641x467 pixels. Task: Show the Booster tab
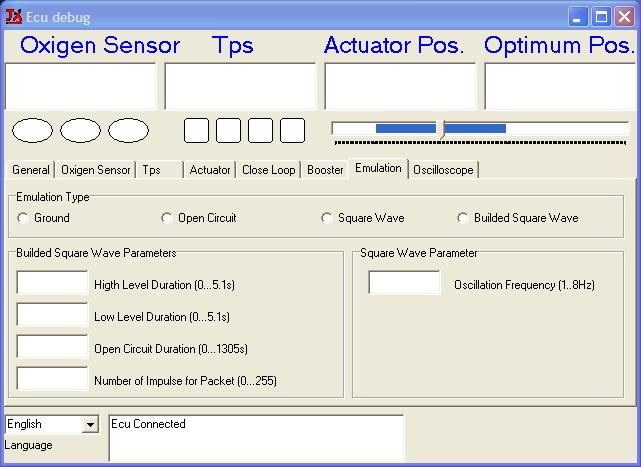[x=325, y=170]
